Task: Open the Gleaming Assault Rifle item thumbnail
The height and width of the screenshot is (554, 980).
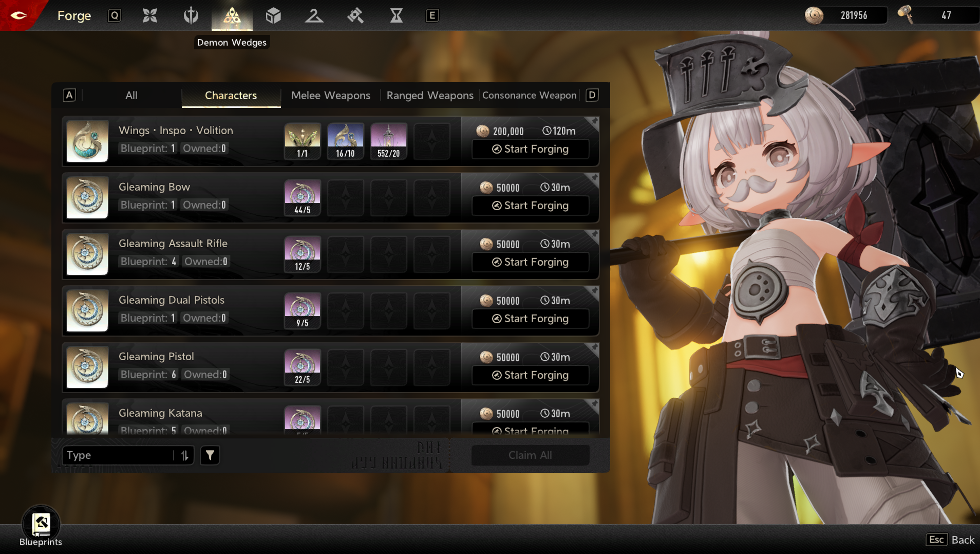Action: [87, 254]
